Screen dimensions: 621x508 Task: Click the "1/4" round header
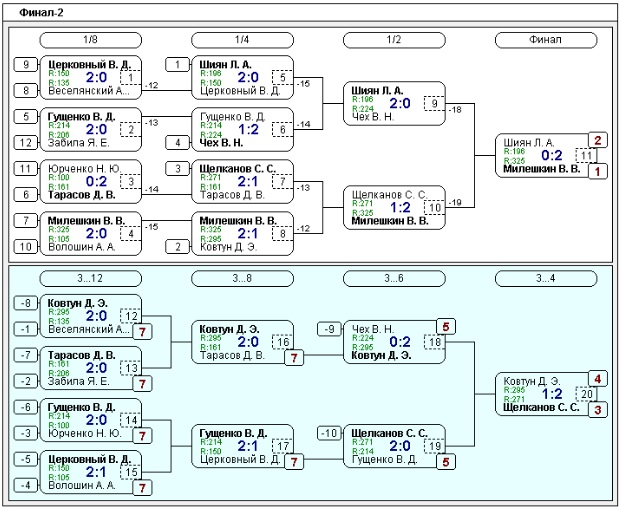242,40
